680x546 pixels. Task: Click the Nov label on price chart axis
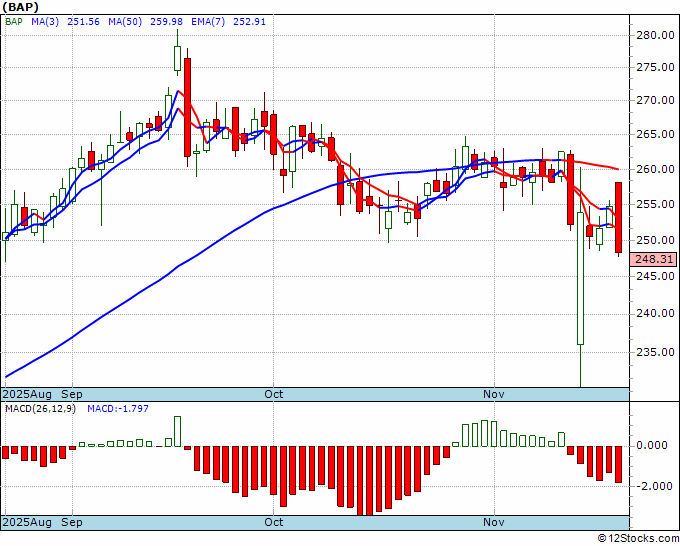pyautogui.click(x=494, y=395)
